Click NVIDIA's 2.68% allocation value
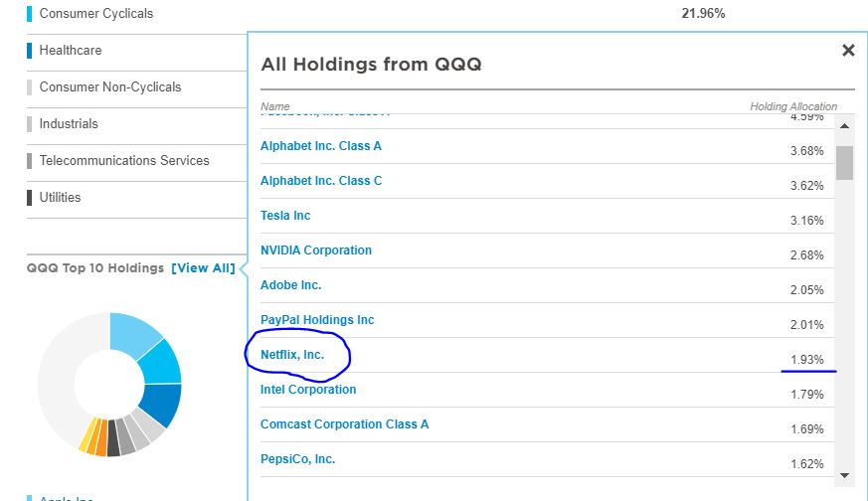 coord(806,255)
